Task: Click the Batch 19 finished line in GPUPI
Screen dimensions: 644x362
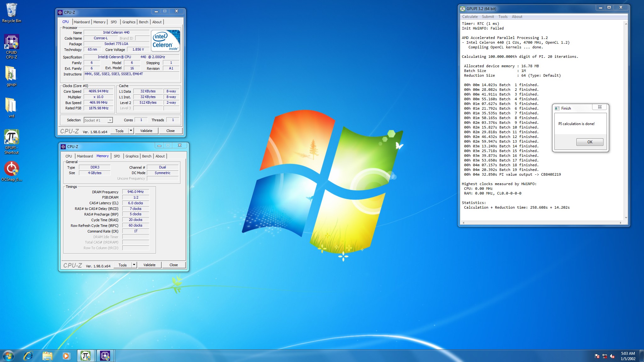Action: point(501,170)
